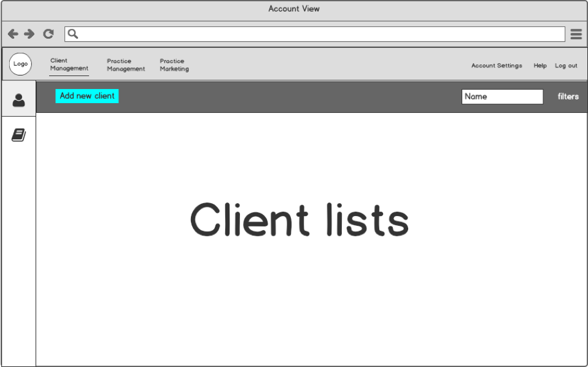
Task: Select the person icon in the left sidebar
Action: pyautogui.click(x=18, y=99)
